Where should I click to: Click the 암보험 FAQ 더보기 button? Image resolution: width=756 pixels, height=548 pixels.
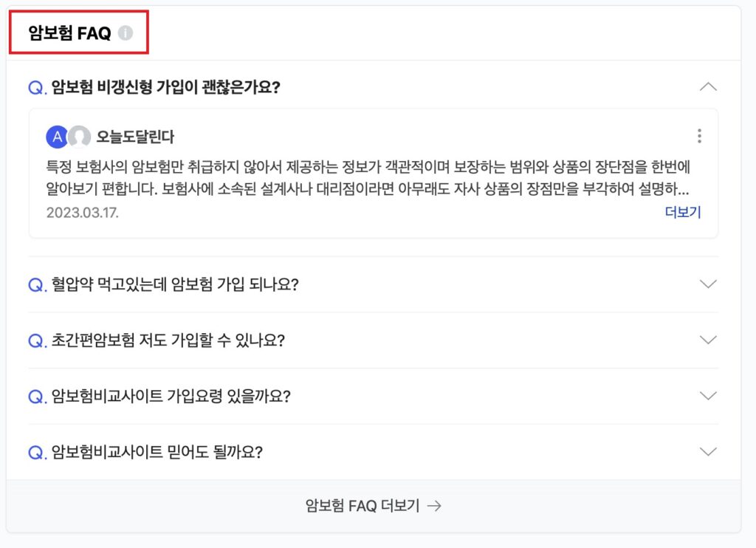[x=373, y=506]
